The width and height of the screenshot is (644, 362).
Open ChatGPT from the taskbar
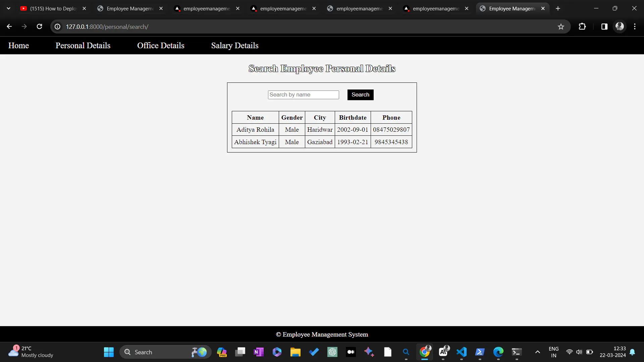click(332, 352)
